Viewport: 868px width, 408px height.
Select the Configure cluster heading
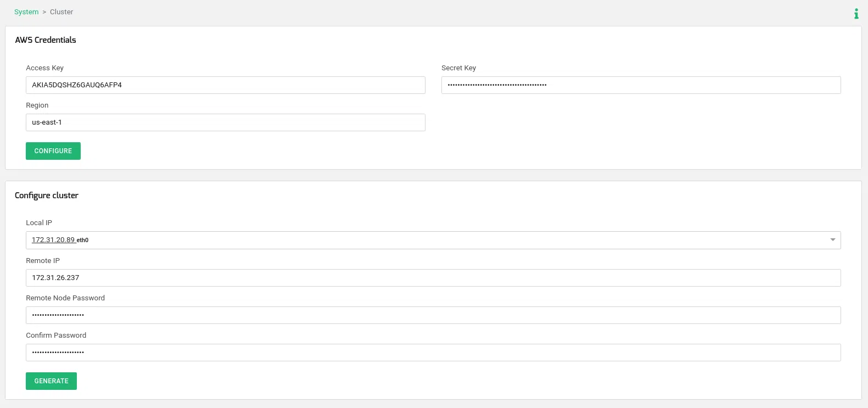point(47,195)
